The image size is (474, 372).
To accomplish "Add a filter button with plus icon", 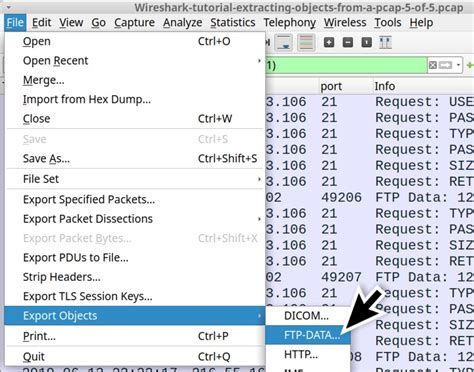I will (x=470, y=65).
